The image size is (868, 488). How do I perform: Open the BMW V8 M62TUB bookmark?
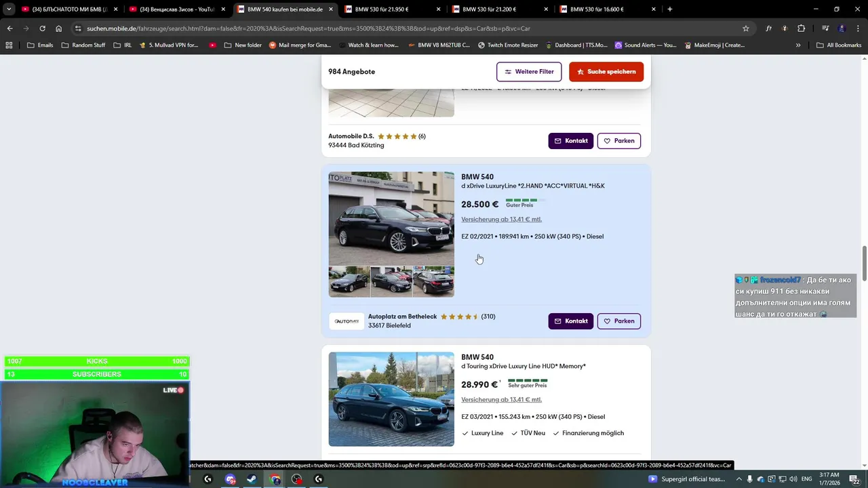click(x=439, y=45)
